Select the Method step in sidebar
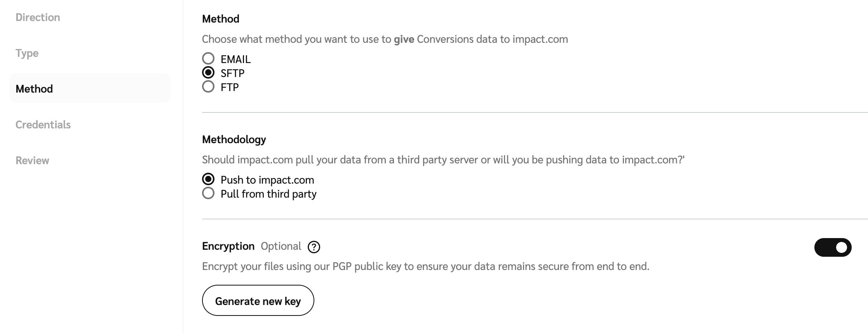The image size is (868, 333). tap(34, 89)
